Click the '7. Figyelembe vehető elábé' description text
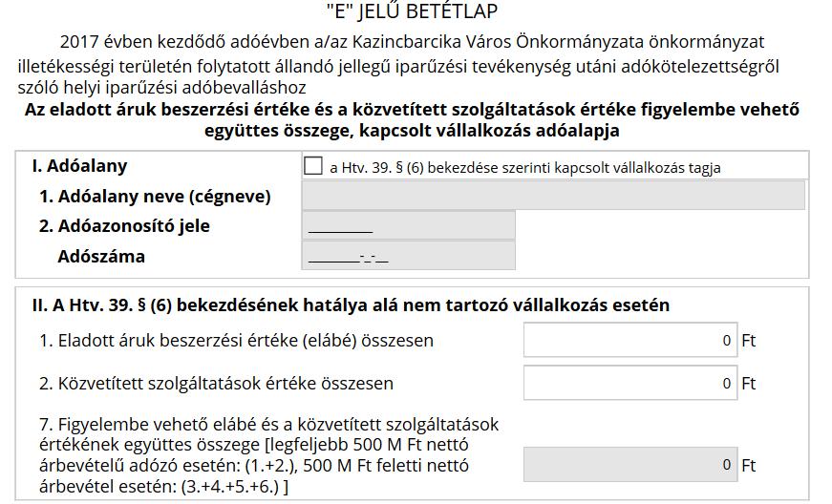The width and height of the screenshot is (832, 504). [x=269, y=455]
